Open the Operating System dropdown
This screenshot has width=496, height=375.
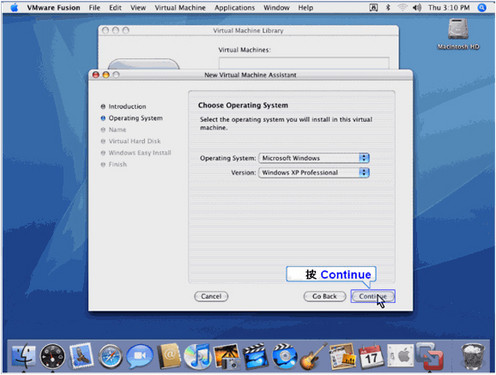[x=314, y=158]
